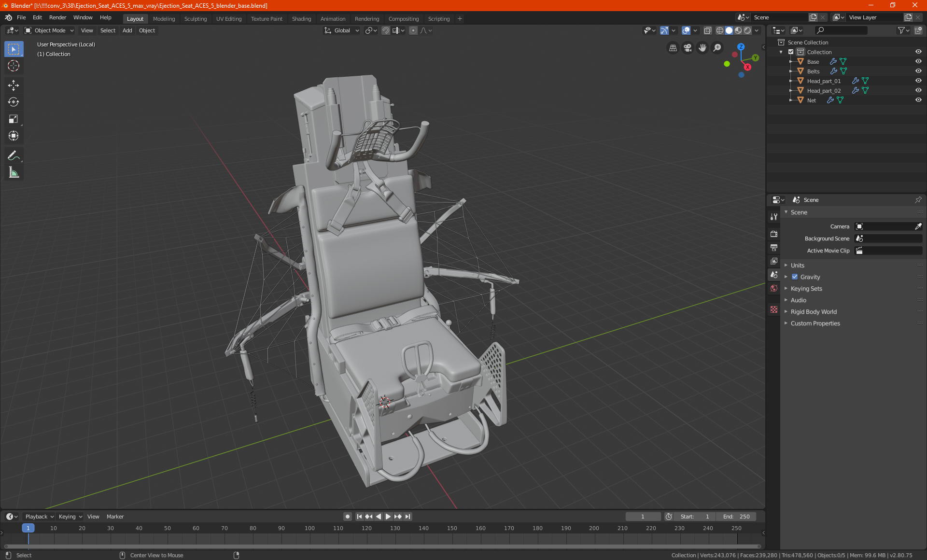
Task: Activate the Scale tool
Action: pos(14,119)
